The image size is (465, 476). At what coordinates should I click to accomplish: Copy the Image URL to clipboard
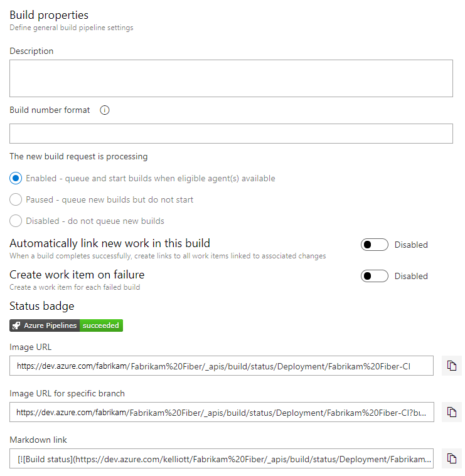point(451,366)
